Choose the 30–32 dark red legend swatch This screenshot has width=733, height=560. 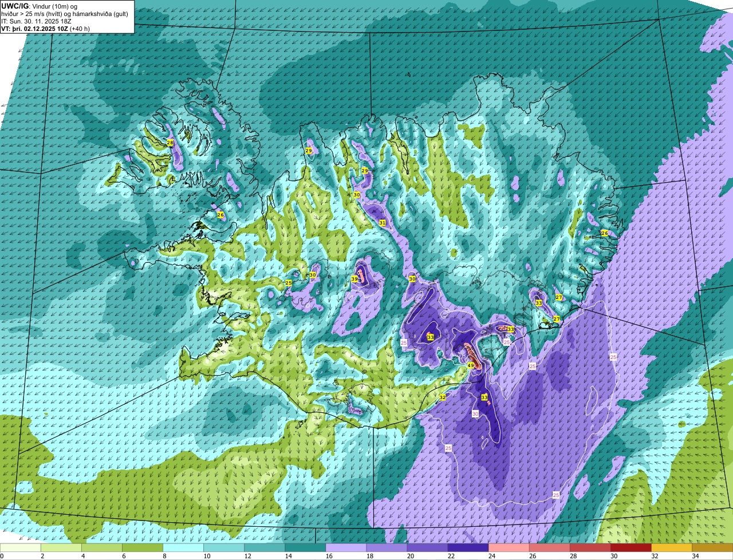pos(630,548)
